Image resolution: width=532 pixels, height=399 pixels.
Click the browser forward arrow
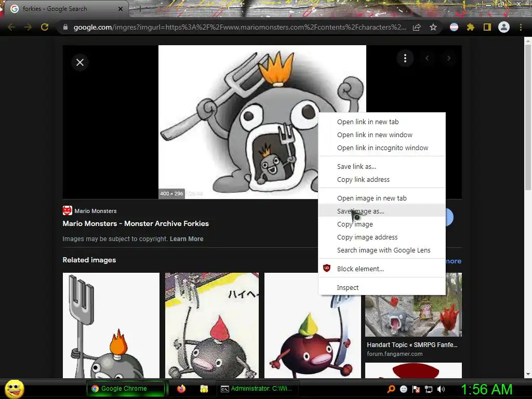28,27
